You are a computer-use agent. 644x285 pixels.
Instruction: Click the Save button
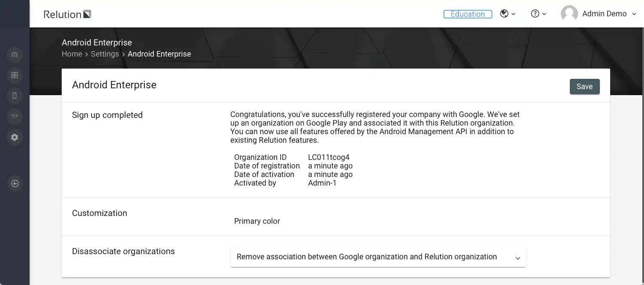pyautogui.click(x=584, y=87)
